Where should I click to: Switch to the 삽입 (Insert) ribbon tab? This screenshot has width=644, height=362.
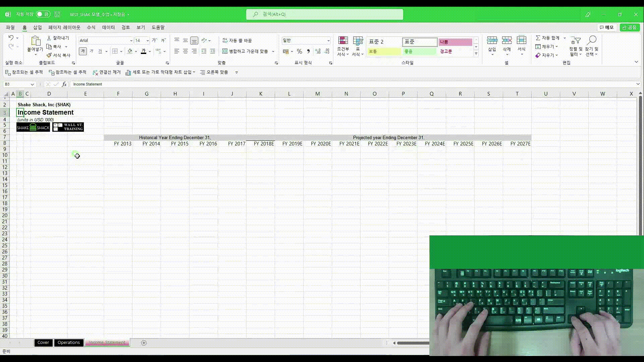38,27
